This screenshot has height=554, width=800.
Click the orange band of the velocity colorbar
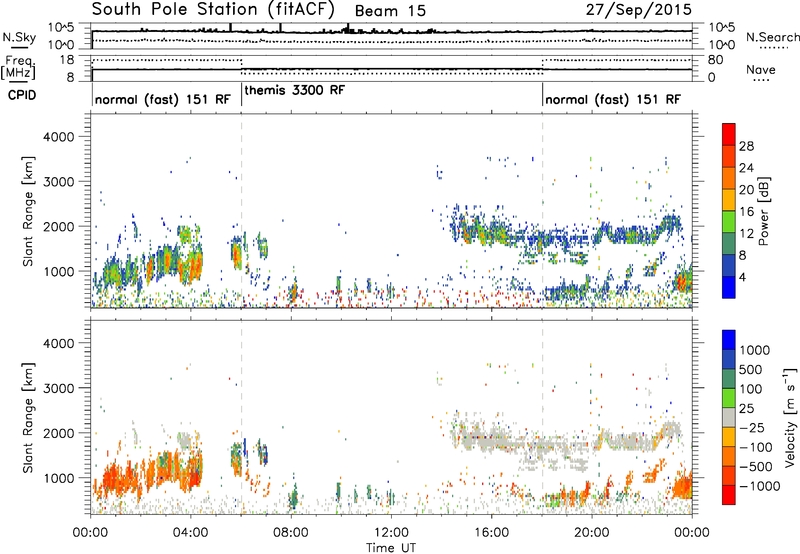[729, 457]
